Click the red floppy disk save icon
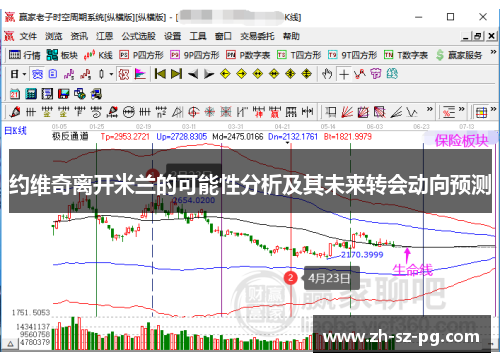The width and height of the screenshot is (500, 362). click(x=64, y=94)
